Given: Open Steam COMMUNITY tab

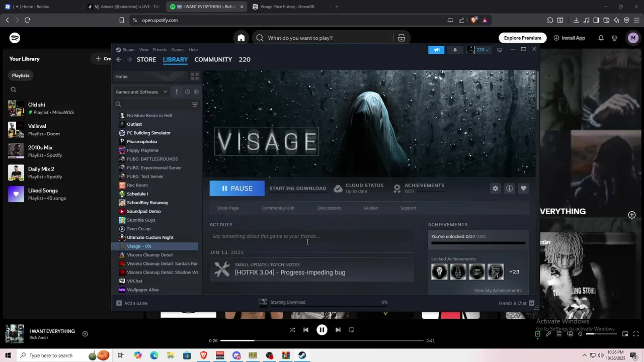Looking at the screenshot, I should [x=213, y=59].
